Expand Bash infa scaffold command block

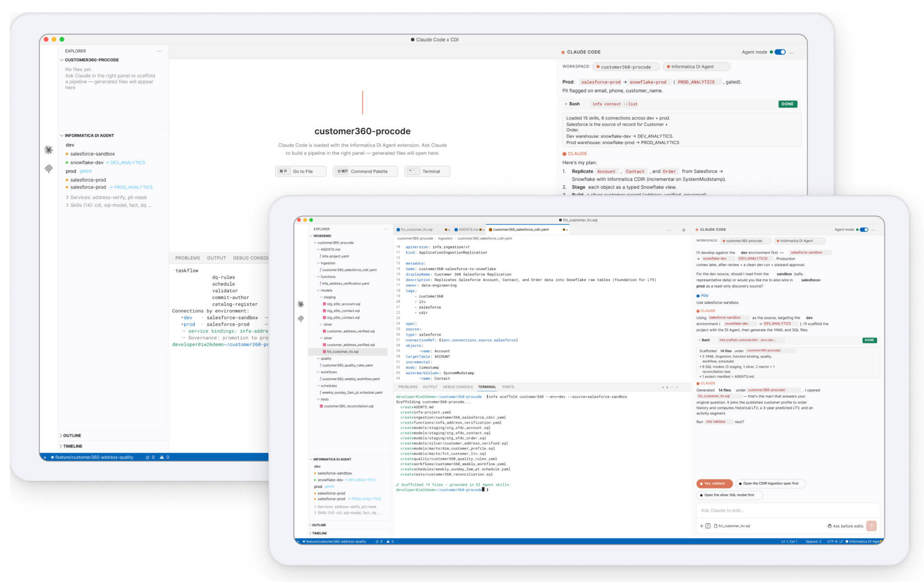coord(787,340)
